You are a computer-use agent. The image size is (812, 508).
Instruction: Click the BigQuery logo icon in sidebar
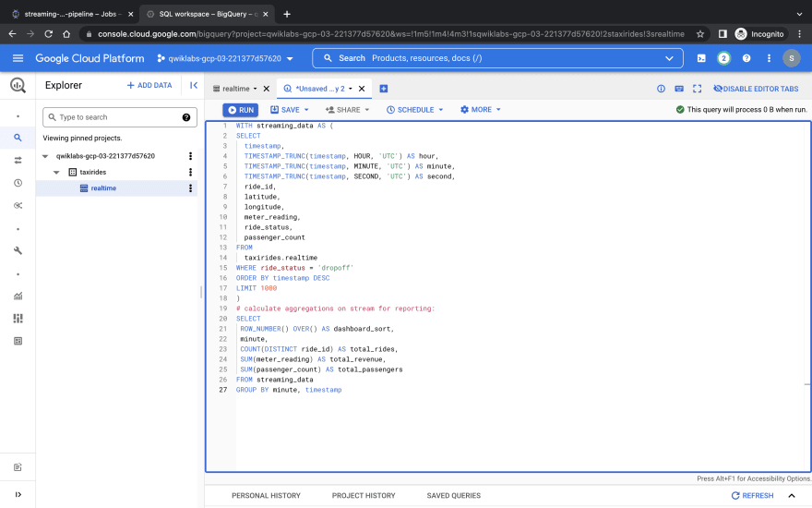coord(18,85)
